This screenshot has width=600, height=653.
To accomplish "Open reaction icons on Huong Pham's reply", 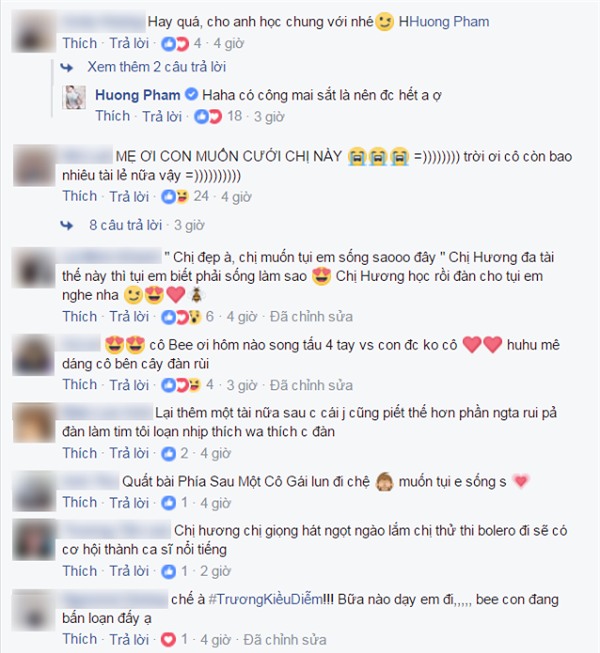I will pyautogui.click(x=208, y=117).
